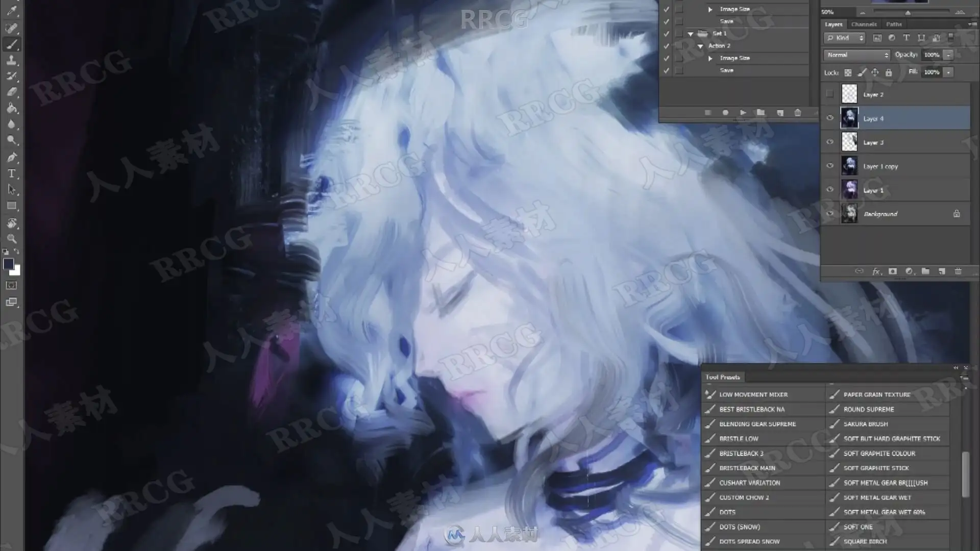Filter layers by smart objects
Image resolution: width=980 pixels, height=551 pixels.
936,38
